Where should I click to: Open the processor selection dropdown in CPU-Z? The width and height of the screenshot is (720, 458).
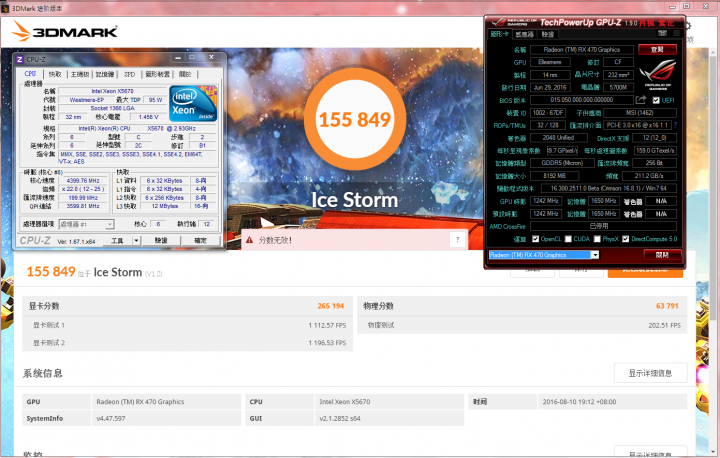[x=110, y=224]
